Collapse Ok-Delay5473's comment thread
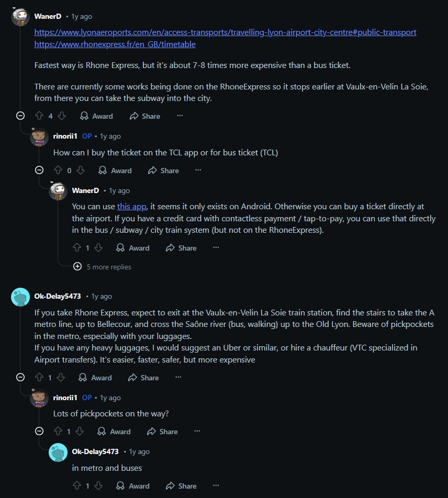 pyautogui.click(x=20, y=377)
